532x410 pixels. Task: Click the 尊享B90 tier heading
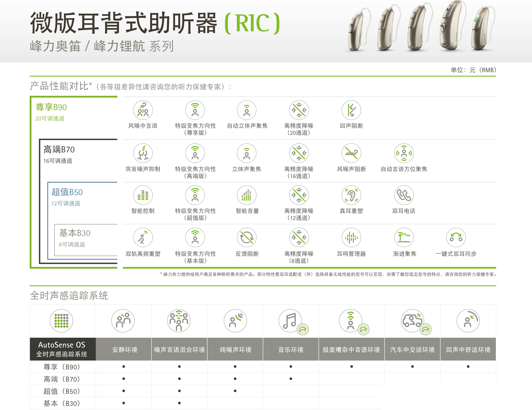[x=51, y=107]
